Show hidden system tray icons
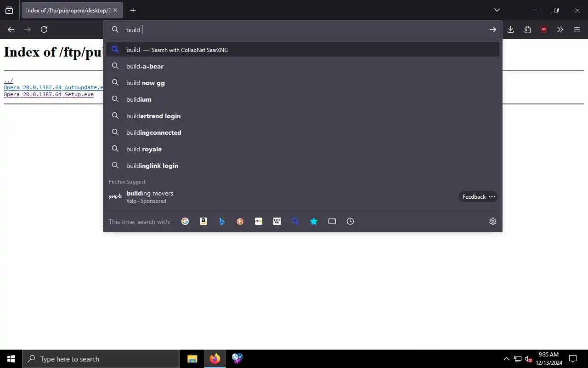The image size is (588, 368). point(506,359)
